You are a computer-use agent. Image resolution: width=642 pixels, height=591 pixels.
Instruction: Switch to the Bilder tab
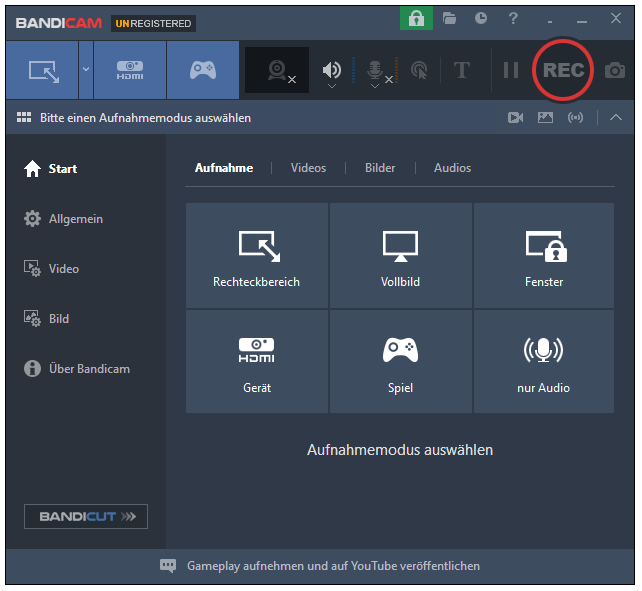click(380, 168)
